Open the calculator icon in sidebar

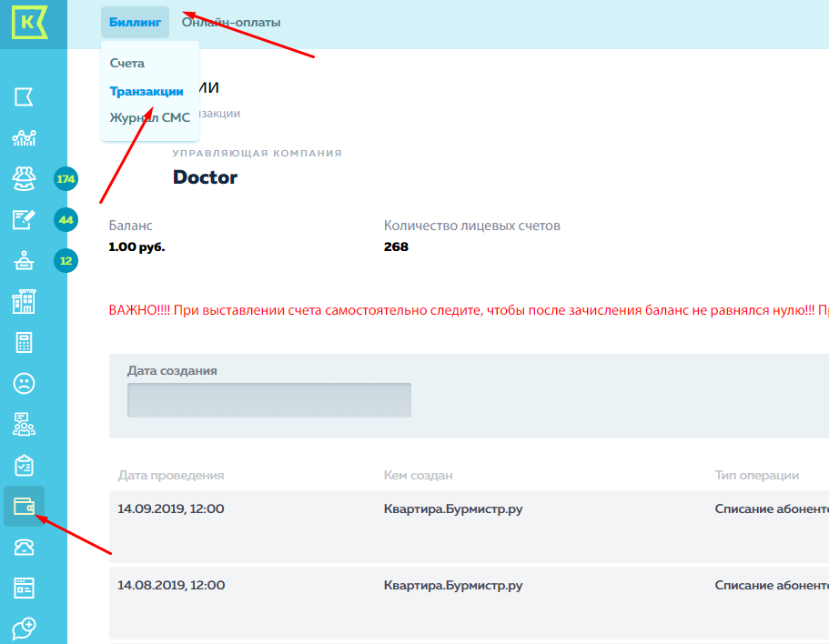pyautogui.click(x=24, y=343)
